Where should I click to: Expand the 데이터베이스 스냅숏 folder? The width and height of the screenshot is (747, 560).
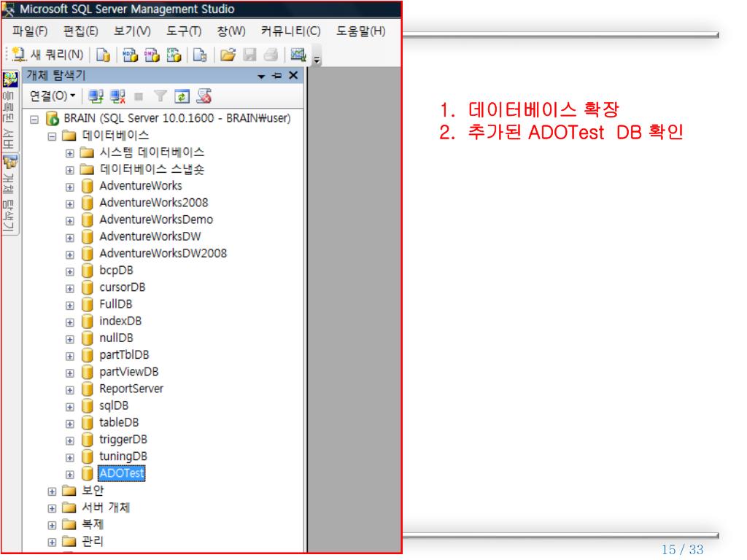(x=69, y=171)
